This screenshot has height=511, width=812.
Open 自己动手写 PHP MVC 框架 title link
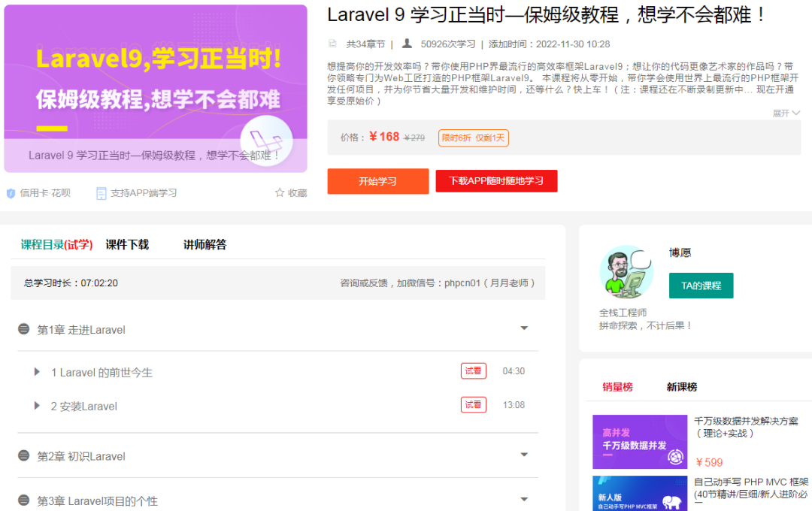pyautogui.click(x=751, y=488)
